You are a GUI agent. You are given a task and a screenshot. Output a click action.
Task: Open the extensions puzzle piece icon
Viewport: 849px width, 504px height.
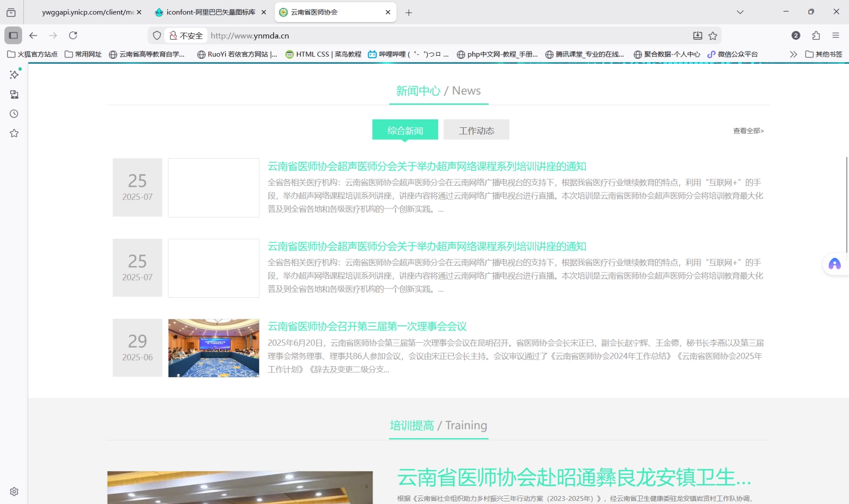pos(816,35)
